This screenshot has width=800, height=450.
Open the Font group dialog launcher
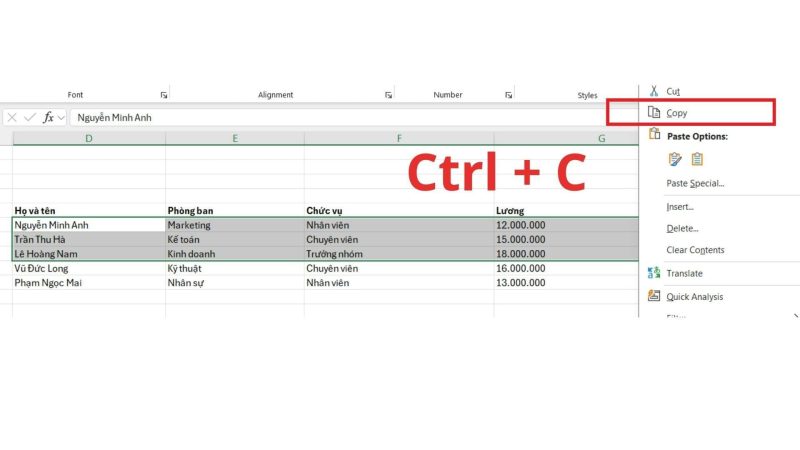[x=164, y=95]
